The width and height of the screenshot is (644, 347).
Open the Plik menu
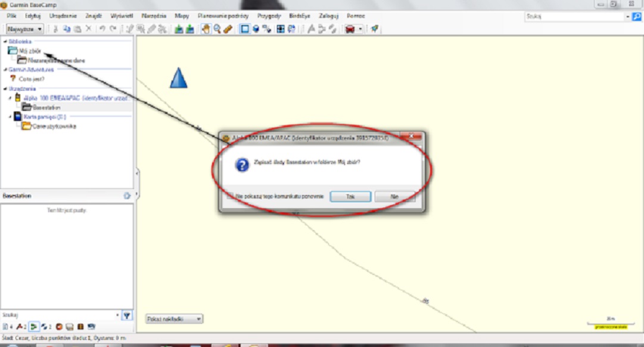pos(11,16)
